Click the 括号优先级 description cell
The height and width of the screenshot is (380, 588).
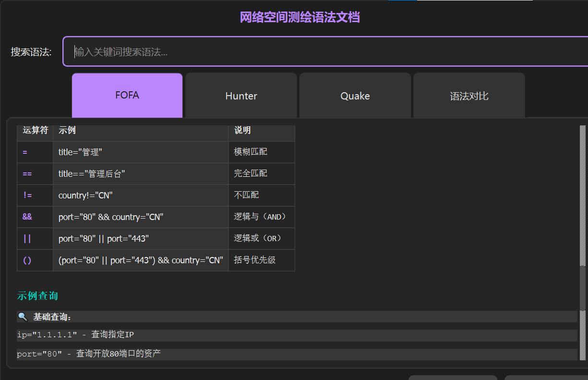click(255, 260)
